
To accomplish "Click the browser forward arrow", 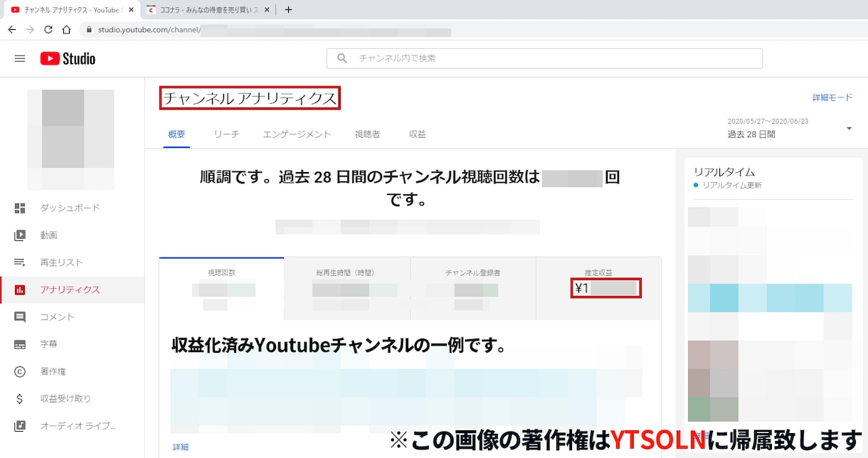I will click(30, 30).
